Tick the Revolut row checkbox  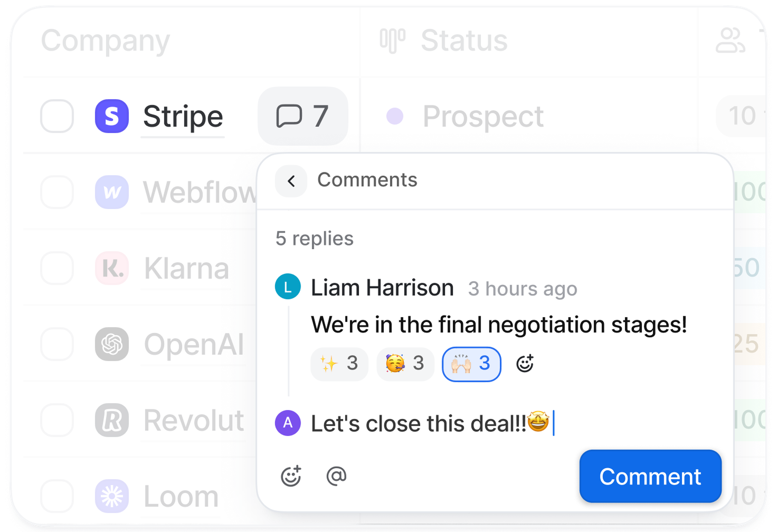coord(57,420)
